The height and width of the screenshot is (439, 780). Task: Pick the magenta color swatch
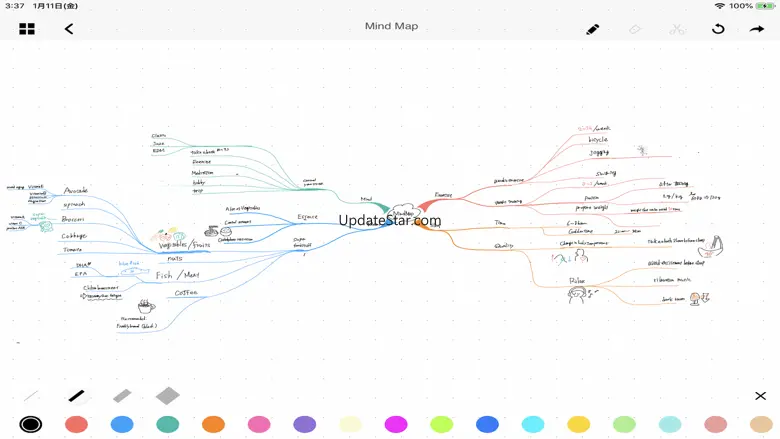point(396,424)
